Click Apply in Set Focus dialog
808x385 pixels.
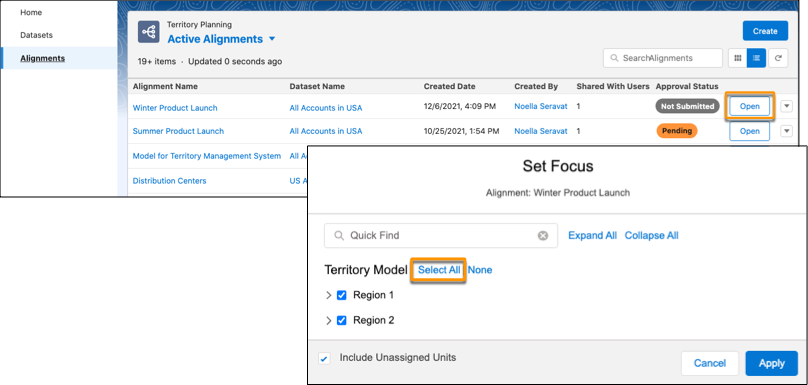[771, 363]
